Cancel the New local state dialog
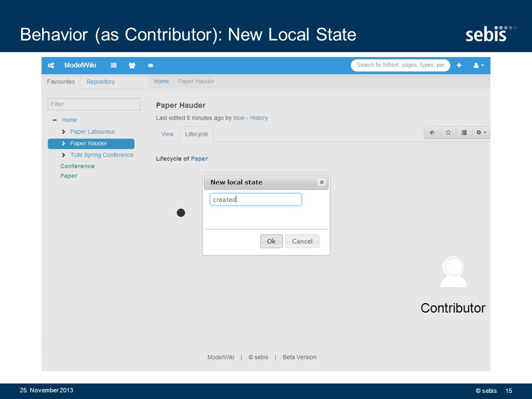The image size is (532, 399). [x=303, y=241]
